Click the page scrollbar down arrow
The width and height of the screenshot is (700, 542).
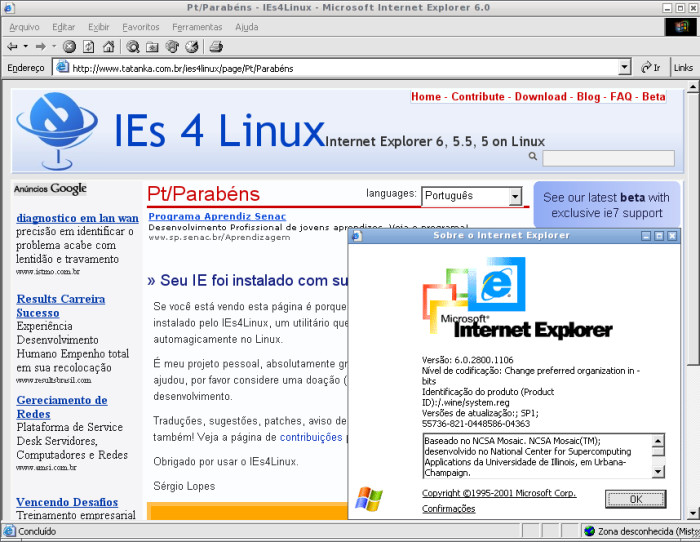click(x=692, y=513)
